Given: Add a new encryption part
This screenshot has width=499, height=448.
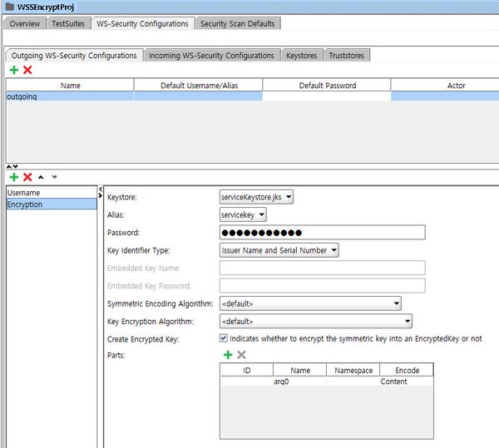Looking at the screenshot, I should pyautogui.click(x=227, y=355).
